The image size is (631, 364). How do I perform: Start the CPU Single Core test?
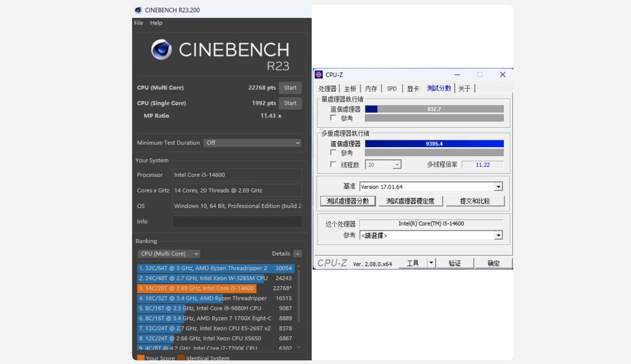pos(290,103)
